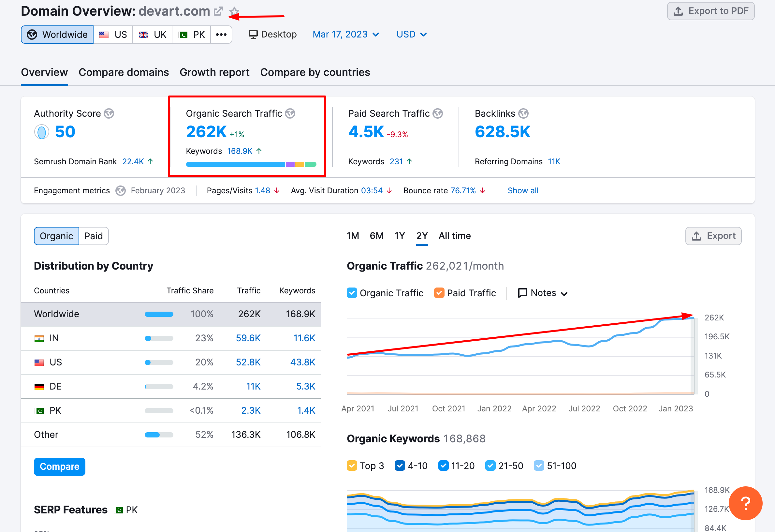Click the Export to PDF button
775x532 pixels.
pos(711,11)
